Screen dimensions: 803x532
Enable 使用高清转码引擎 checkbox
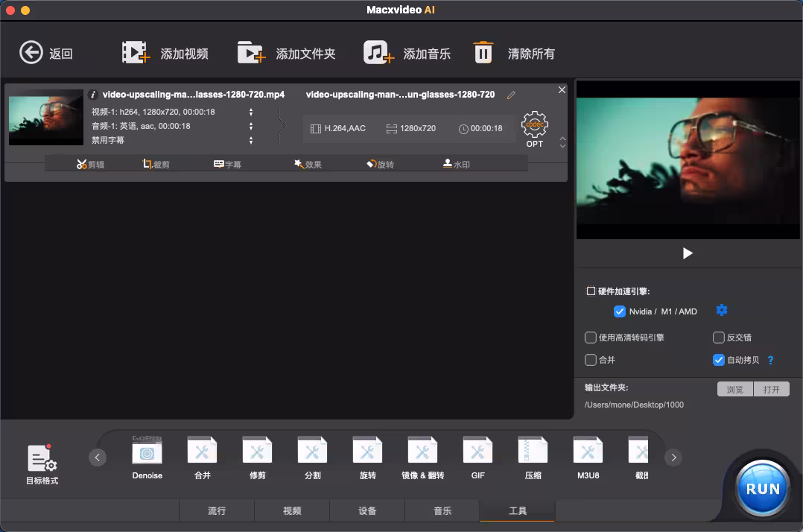pos(591,338)
